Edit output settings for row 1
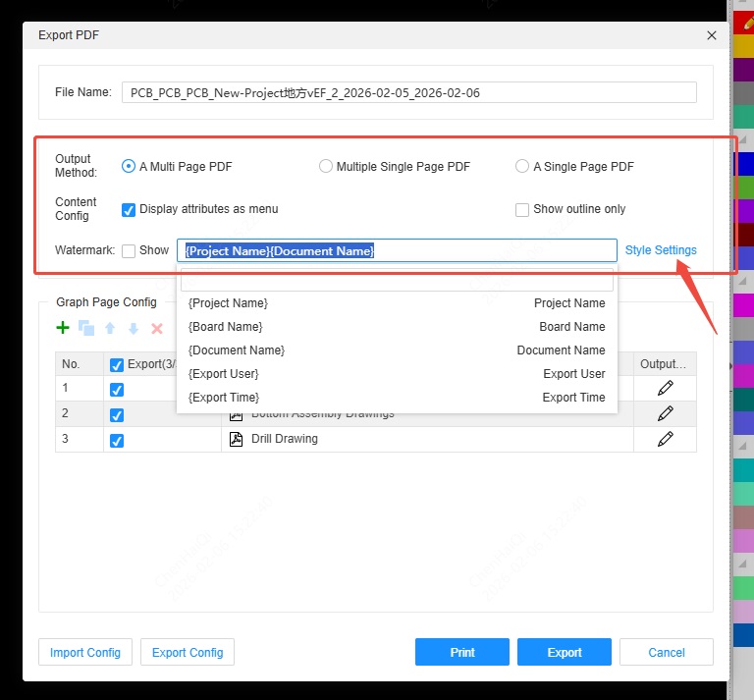754x700 pixels. 665,389
